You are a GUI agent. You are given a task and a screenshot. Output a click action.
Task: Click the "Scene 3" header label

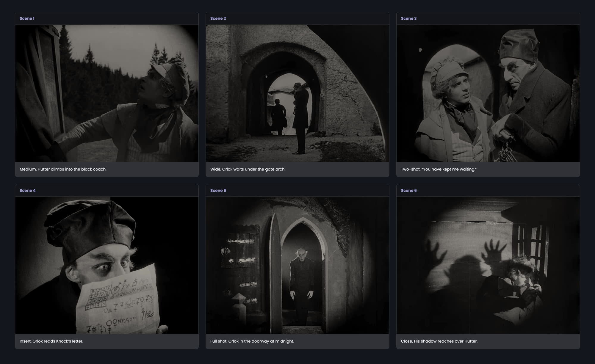pyautogui.click(x=409, y=18)
